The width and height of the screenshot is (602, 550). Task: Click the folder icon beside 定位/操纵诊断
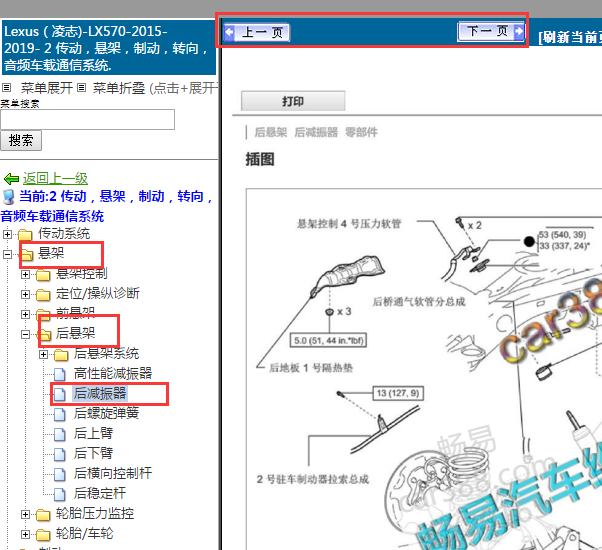pos(43,294)
